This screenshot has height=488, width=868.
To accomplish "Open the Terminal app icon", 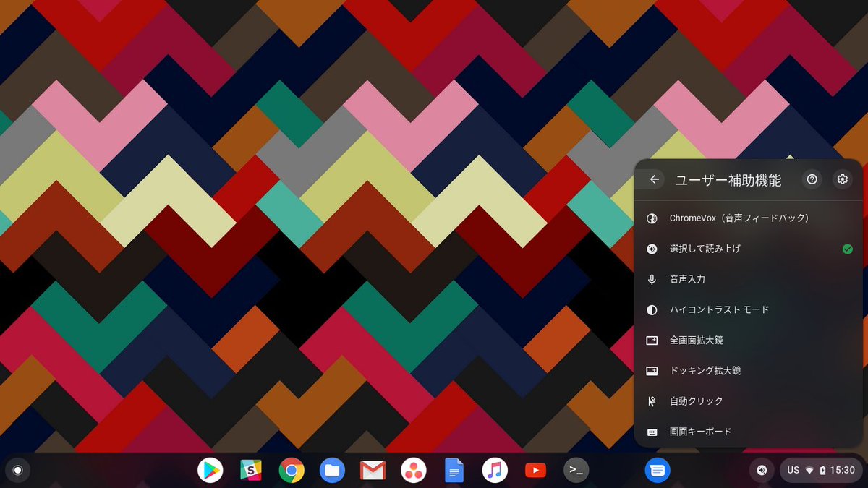I will click(x=576, y=471).
